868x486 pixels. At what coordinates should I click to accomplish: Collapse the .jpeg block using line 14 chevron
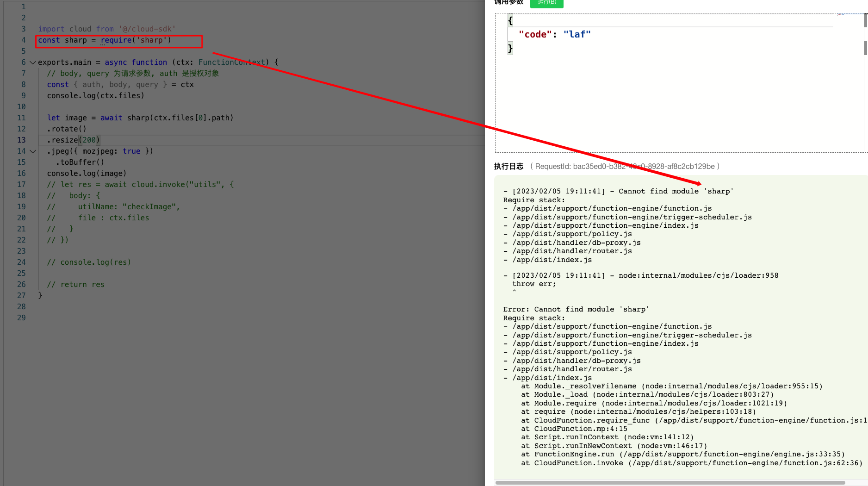click(x=32, y=151)
